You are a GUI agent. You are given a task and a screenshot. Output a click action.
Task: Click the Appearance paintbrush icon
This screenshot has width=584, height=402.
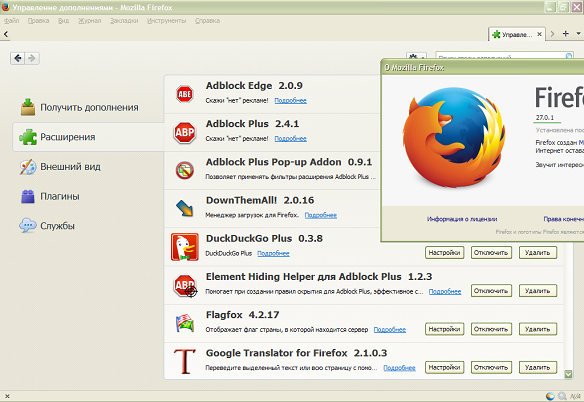(x=28, y=167)
